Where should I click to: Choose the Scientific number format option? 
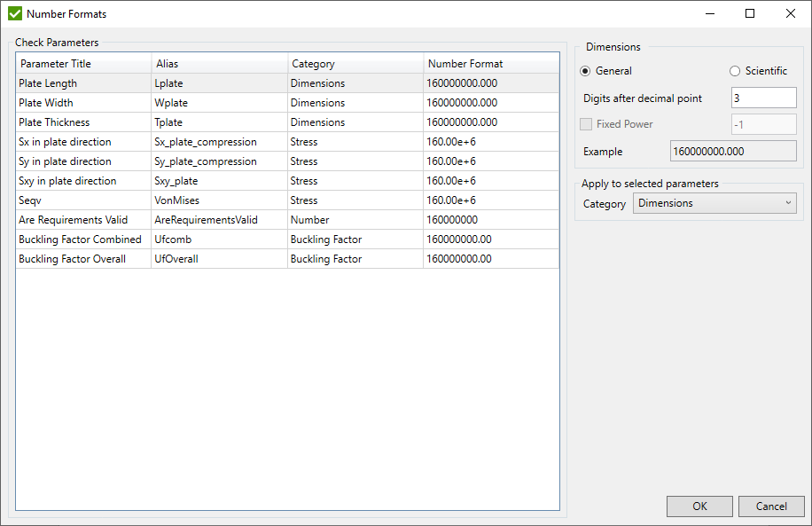735,71
